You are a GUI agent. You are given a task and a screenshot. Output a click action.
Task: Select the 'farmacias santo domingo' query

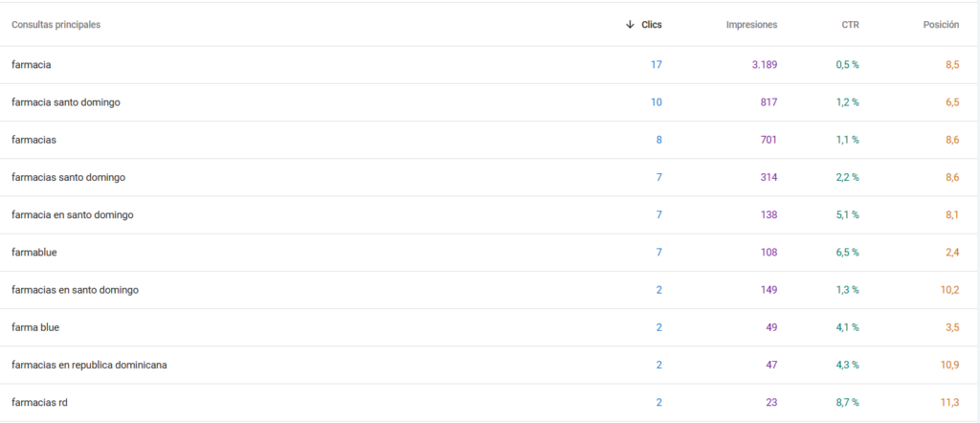point(68,177)
